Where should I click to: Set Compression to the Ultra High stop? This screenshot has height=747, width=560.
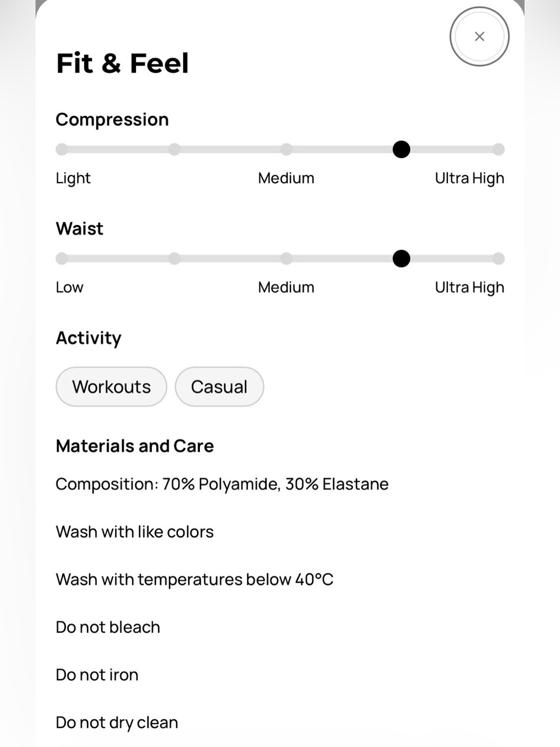(498, 150)
